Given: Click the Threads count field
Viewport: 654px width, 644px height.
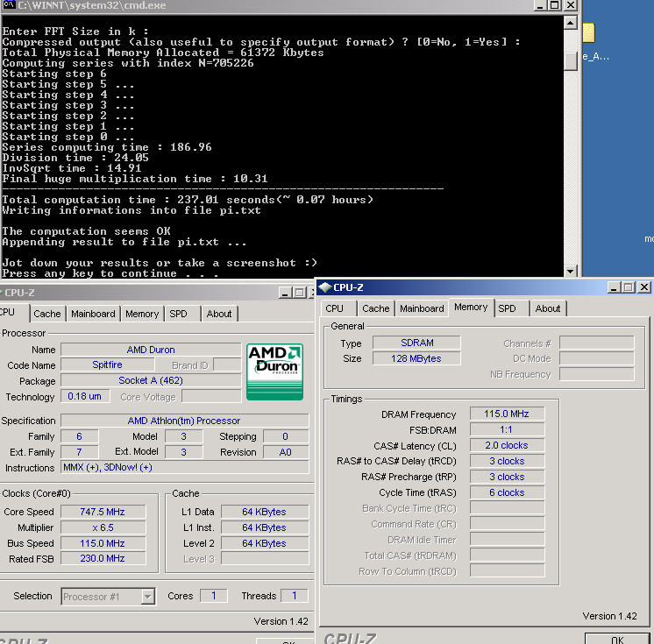Looking at the screenshot, I should pos(295,596).
